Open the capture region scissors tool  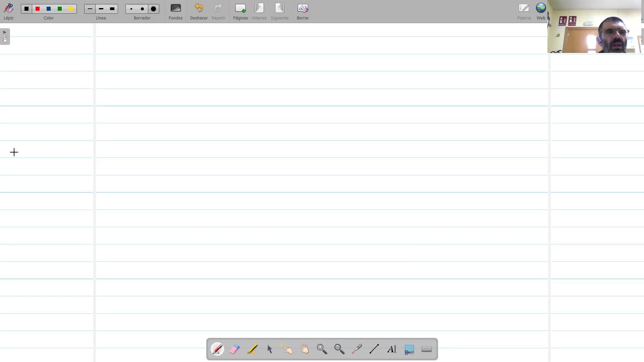coord(409,349)
